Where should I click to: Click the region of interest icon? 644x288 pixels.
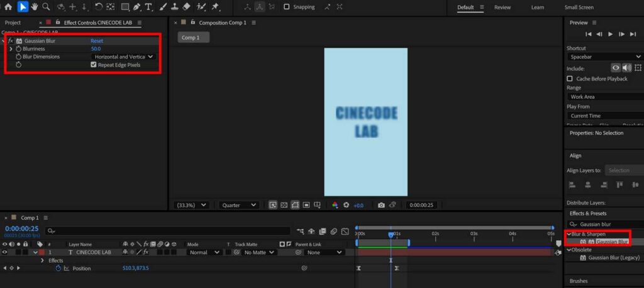306,205
